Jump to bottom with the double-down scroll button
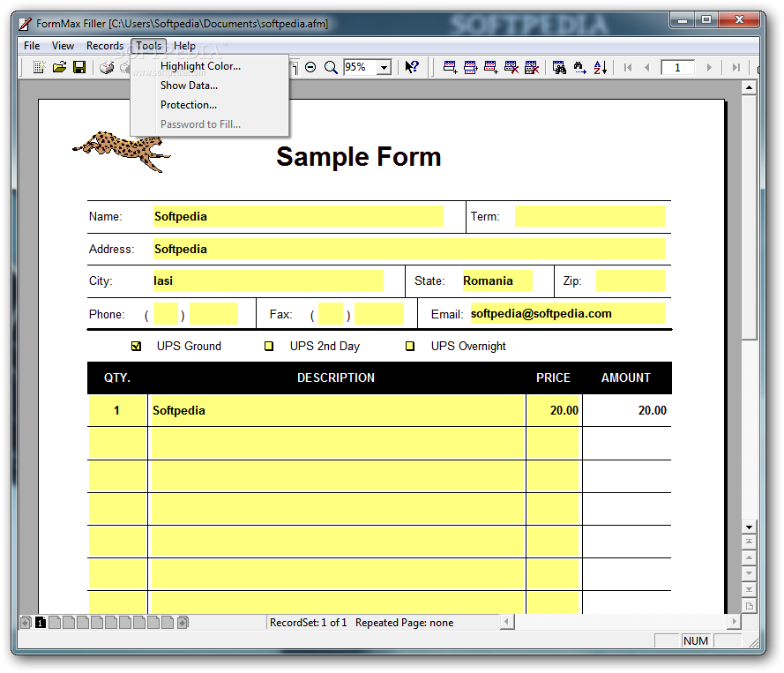This screenshot has height=673, width=784. [749, 589]
